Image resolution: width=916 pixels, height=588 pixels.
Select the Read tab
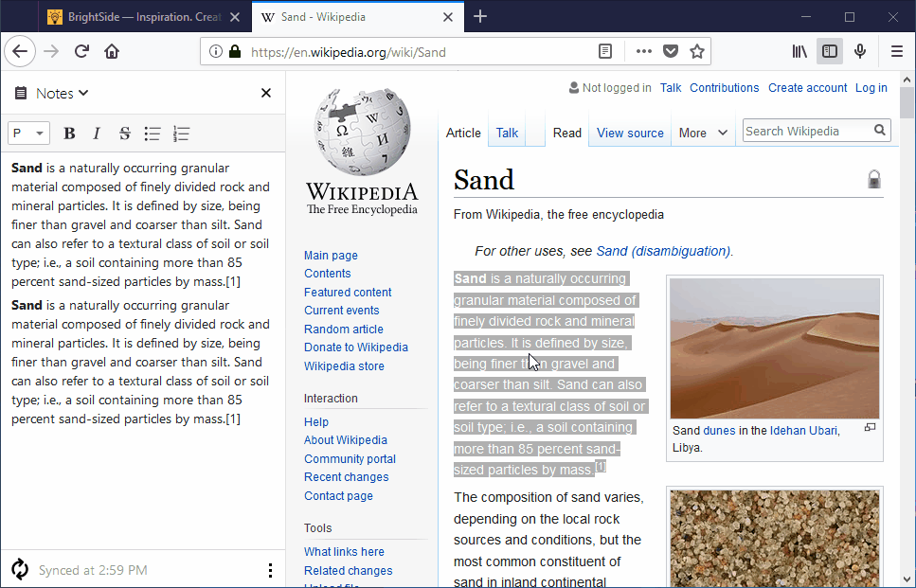(567, 134)
